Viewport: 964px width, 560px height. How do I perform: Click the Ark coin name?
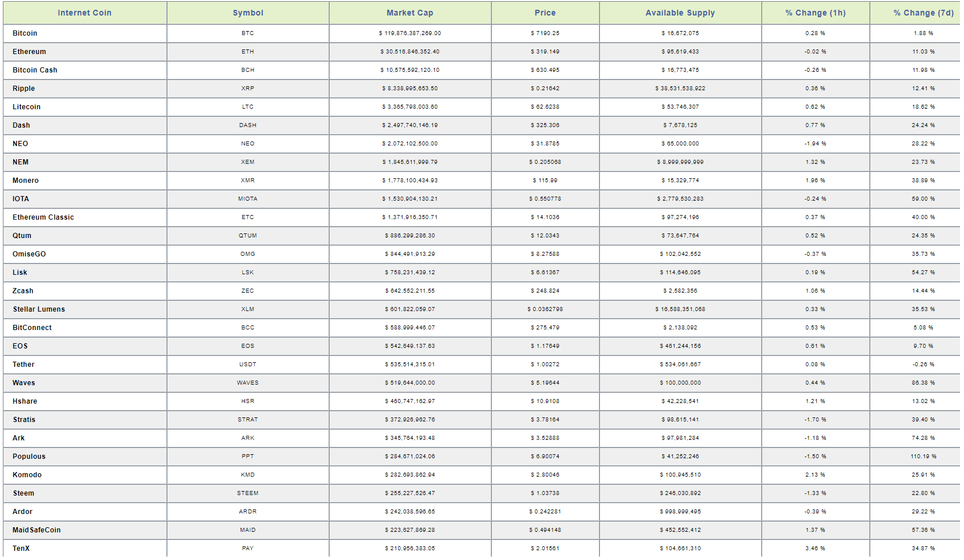coord(19,438)
